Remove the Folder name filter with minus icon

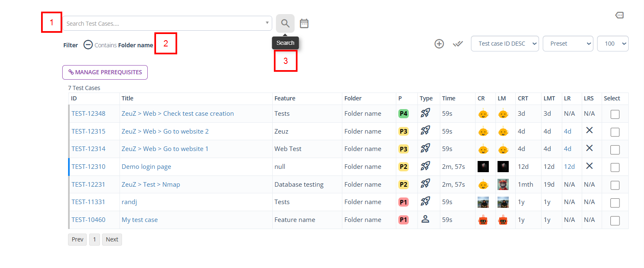(88, 45)
